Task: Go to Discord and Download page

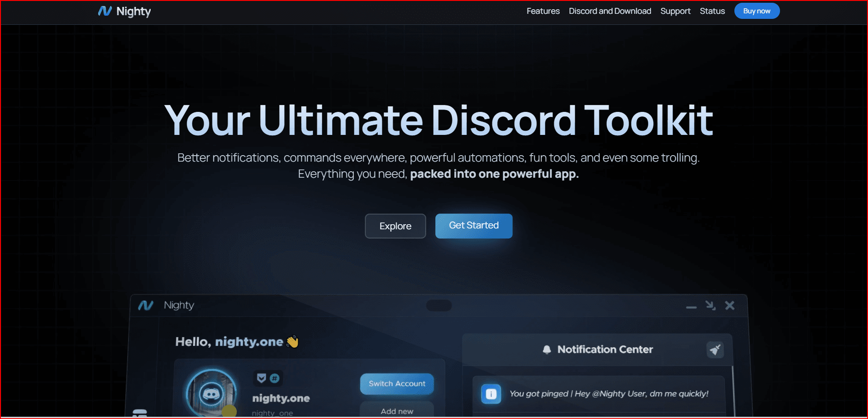Action: (x=610, y=11)
